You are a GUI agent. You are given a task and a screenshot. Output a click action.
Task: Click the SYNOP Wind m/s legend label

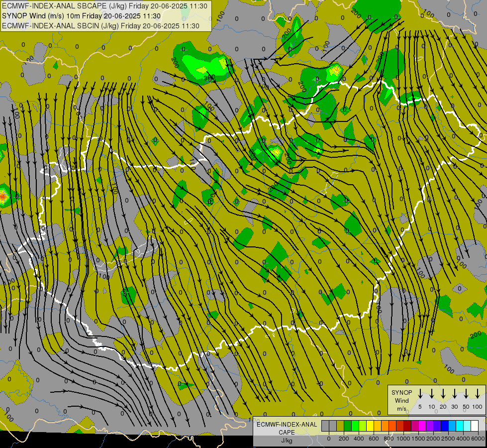pos(401,400)
